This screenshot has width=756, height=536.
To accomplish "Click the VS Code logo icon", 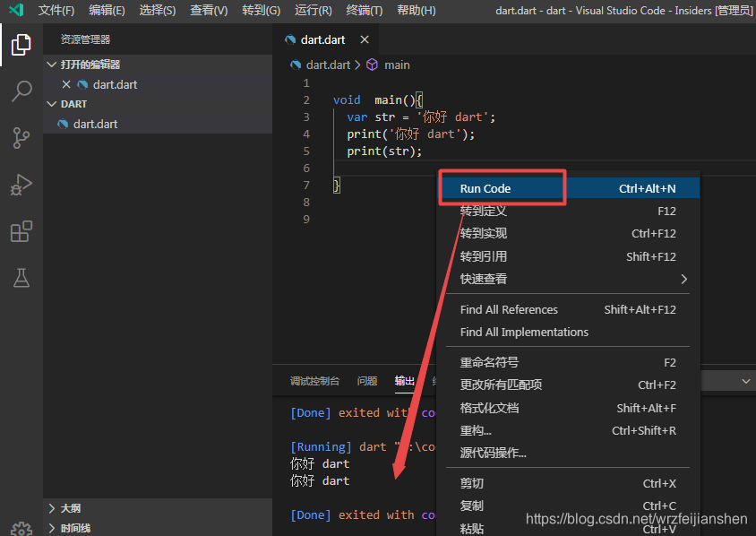I will coord(16,10).
